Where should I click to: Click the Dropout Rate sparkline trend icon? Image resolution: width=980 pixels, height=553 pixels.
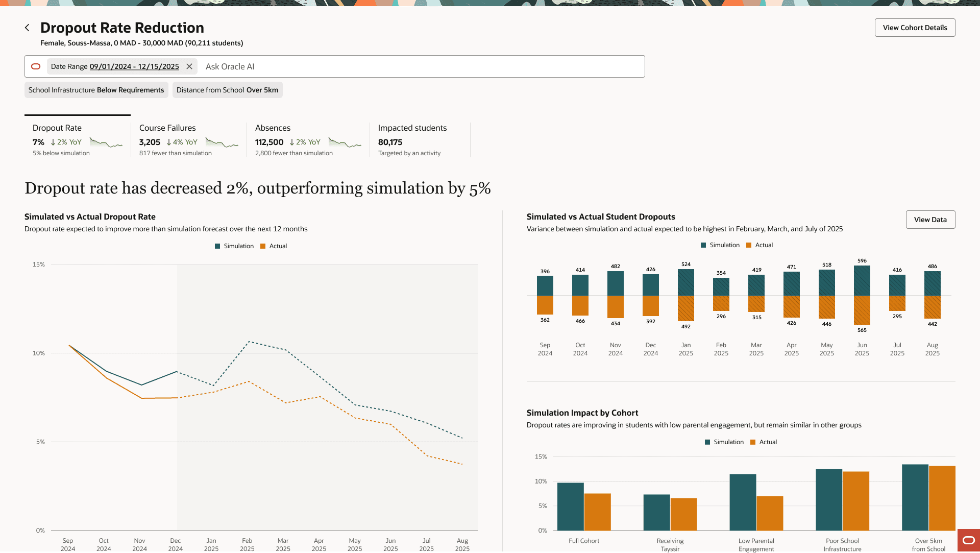[106, 142]
